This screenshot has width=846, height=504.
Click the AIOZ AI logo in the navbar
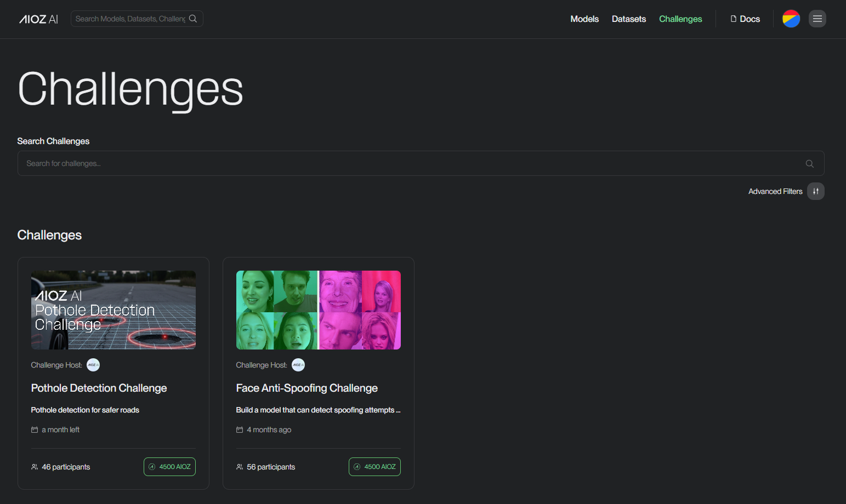pos(38,19)
